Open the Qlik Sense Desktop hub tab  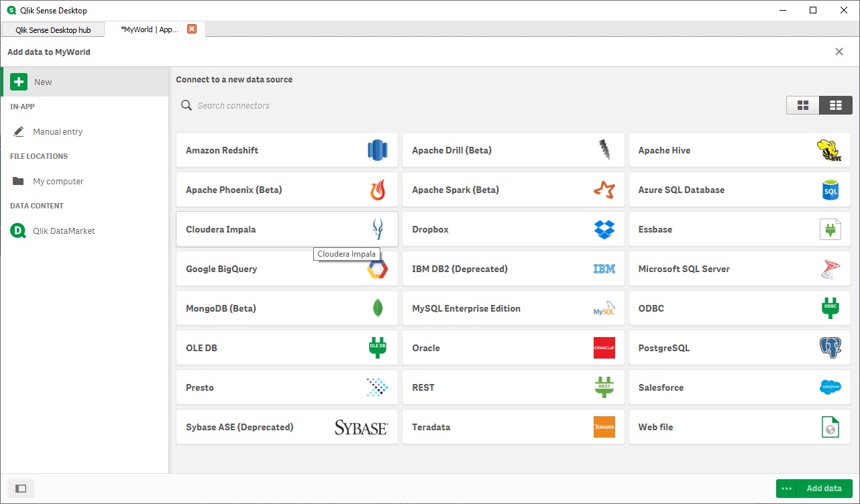52,29
